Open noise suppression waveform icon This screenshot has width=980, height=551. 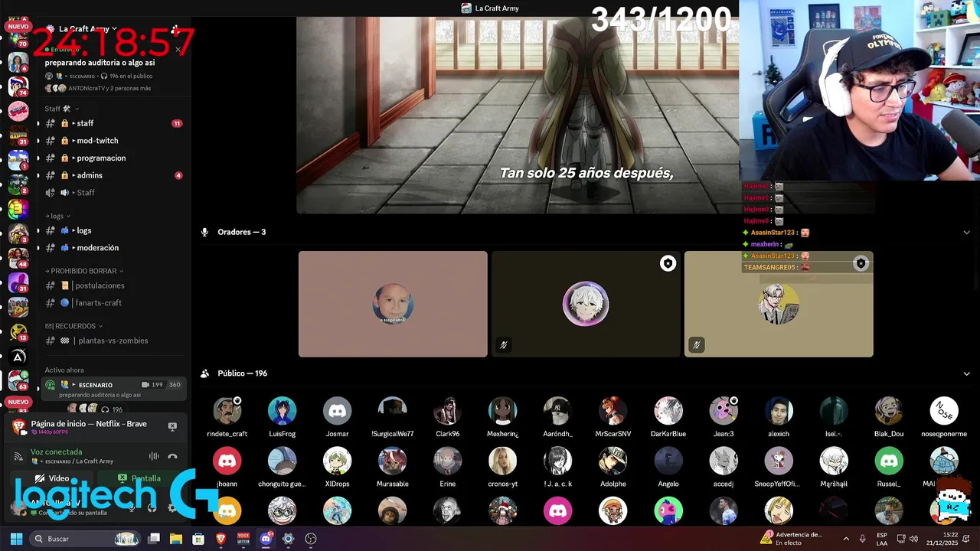pos(154,456)
